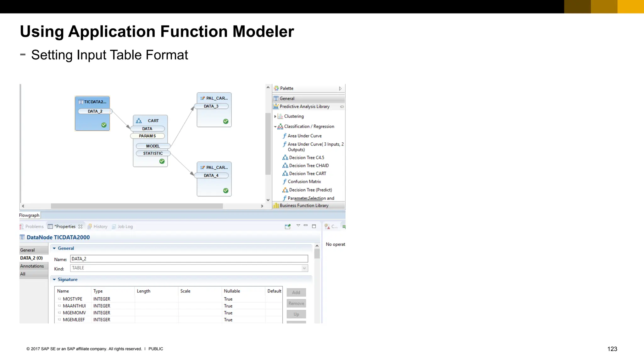Maximize the Properties view
The image size is (644, 362).
(x=314, y=226)
